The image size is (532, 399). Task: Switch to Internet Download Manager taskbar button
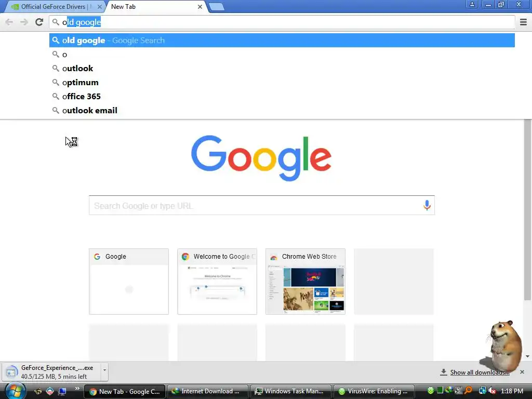point(207,391)
